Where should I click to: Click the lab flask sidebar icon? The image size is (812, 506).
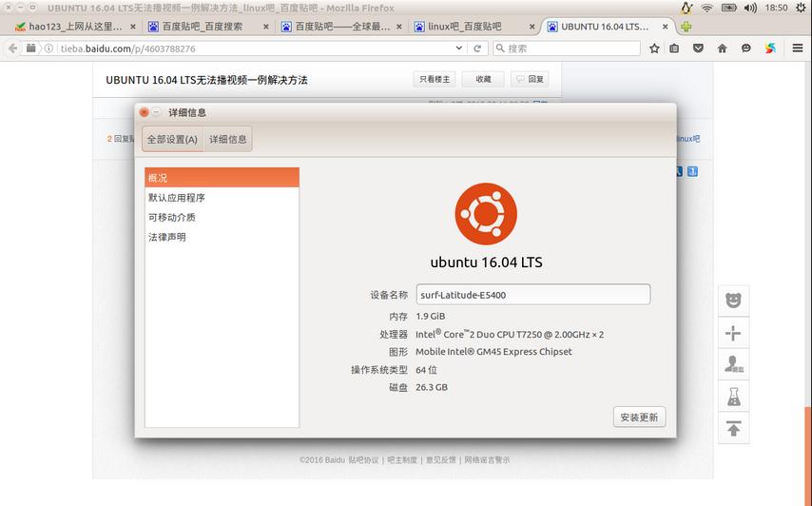coord(733,397)
